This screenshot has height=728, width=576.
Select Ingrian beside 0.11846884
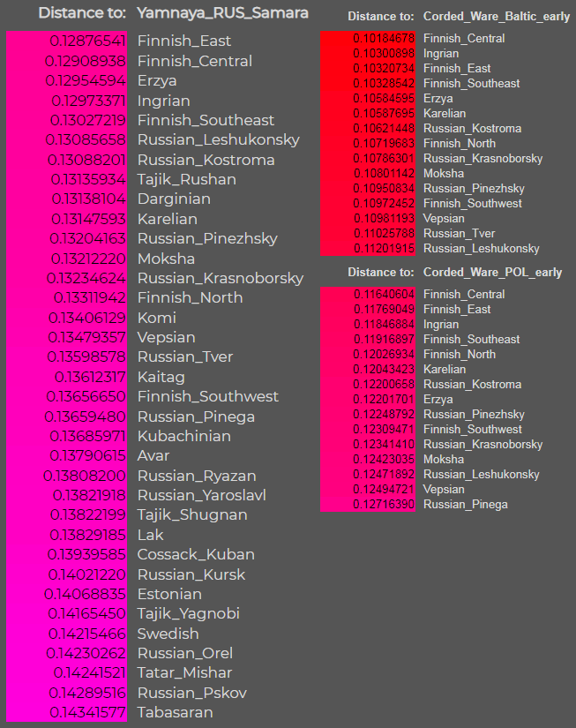[441, 325]
